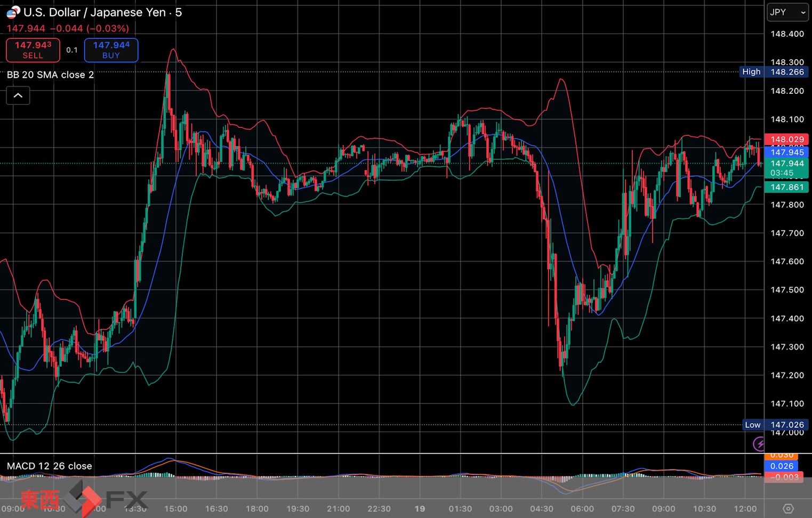Viewport: 812px width, 518px height.
Task: Click the blue 0.026 MACD value tag
Action: tap(781, 466)
